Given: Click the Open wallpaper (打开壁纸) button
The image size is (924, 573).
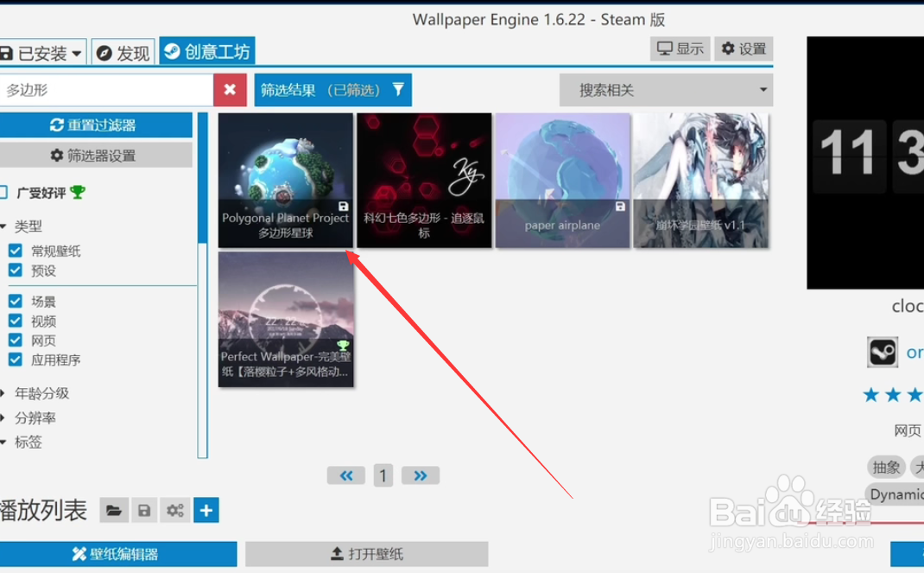Looking at the screenshot, I should [366, 554].
